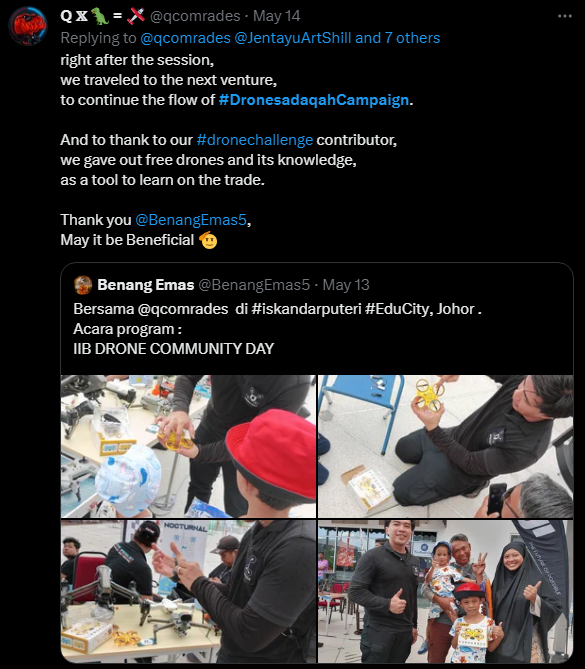This screenshot has width=585, height=669.
Task: Click the May 14 timestamp
Action: pos(276,16)
